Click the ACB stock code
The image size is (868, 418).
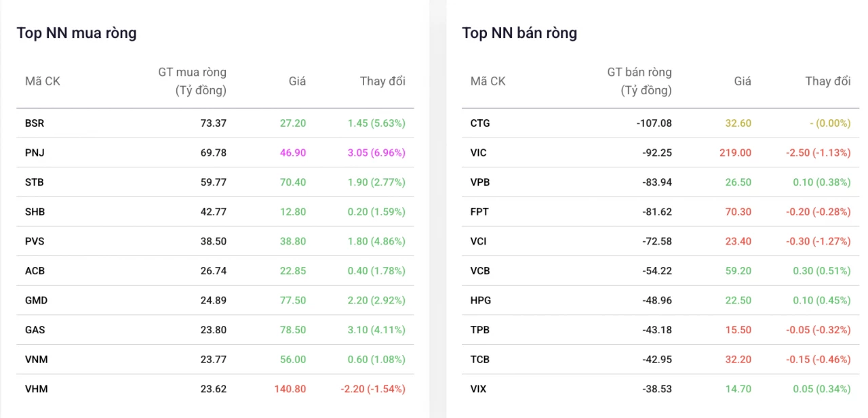[x=35, y=270]
